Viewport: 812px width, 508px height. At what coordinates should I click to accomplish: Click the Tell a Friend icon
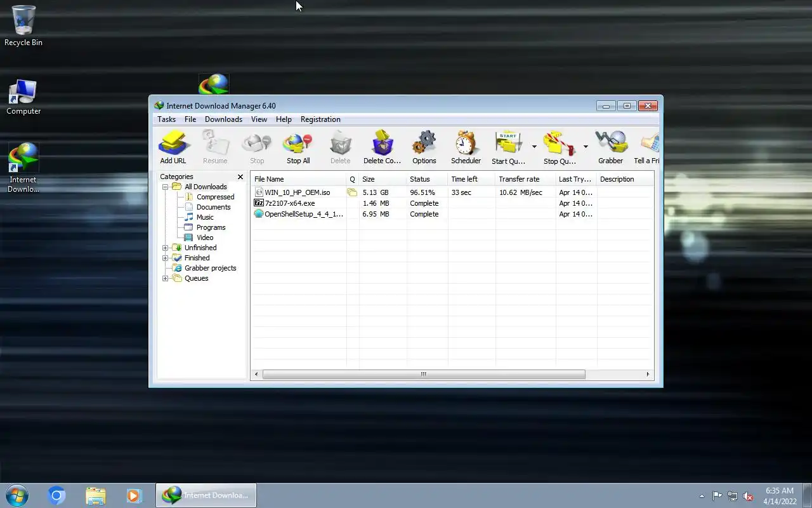(x=646, y=147)
